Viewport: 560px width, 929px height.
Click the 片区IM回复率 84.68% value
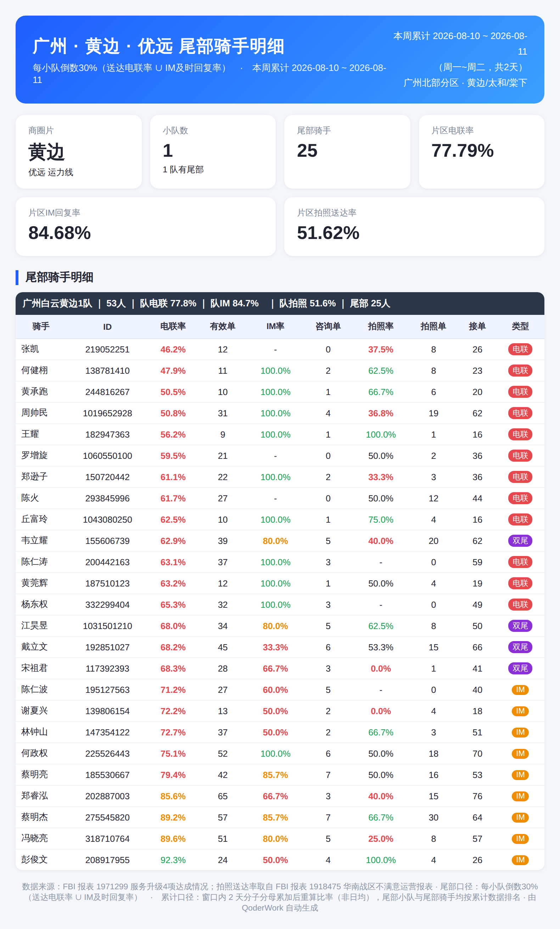pos(60,233)
